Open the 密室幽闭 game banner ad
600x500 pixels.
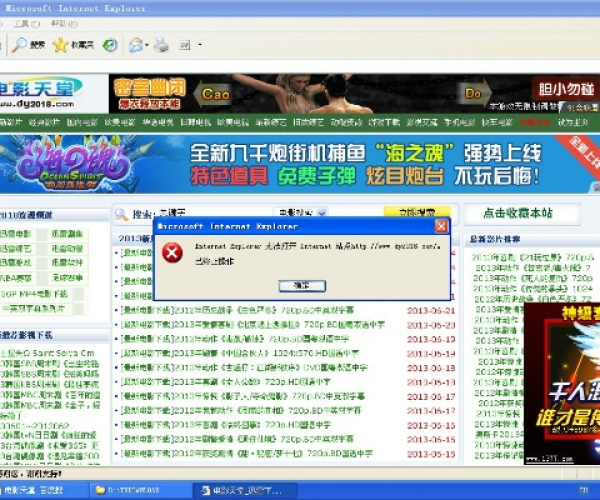pyautogui.click(x=354, y=94)
